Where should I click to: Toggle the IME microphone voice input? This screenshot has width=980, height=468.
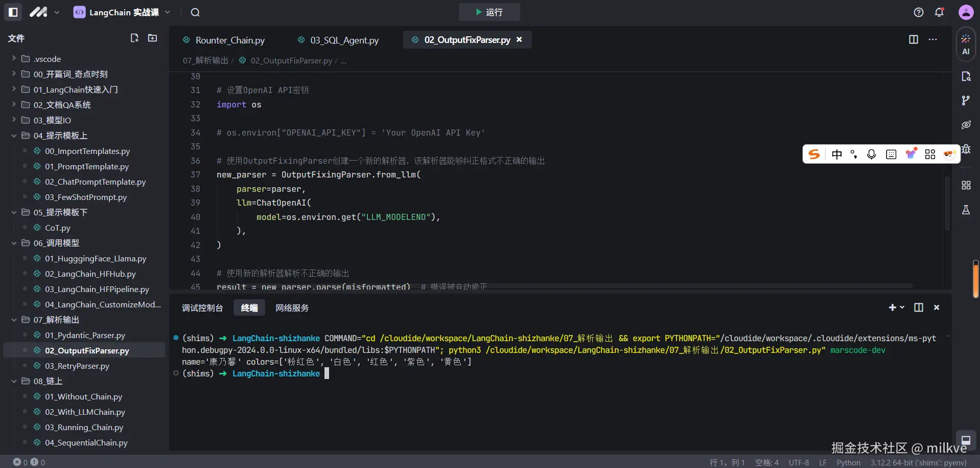(872, 154)
